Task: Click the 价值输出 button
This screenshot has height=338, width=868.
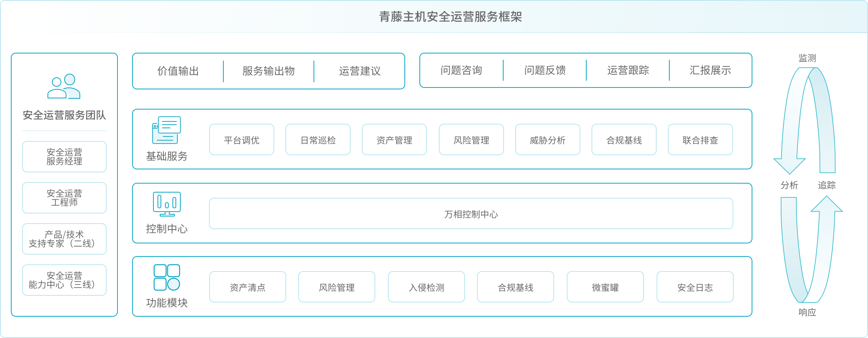Action: (x=179, y=71)
